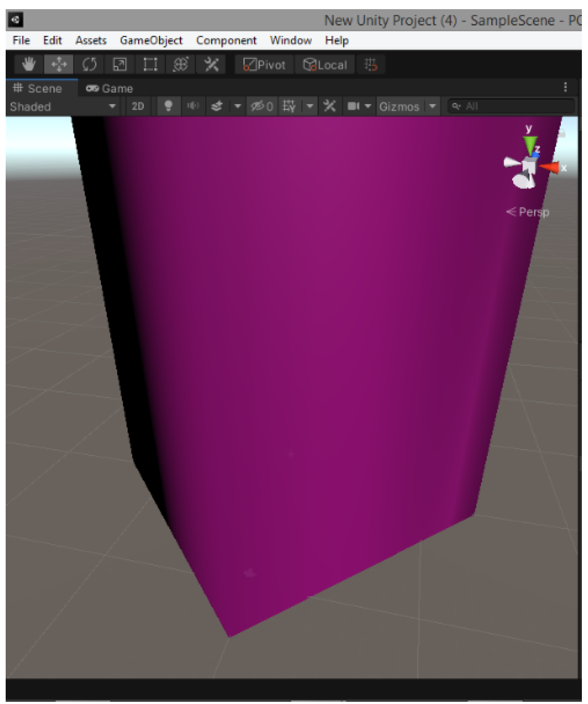Select the Scale tool
Viewport: 588px width, 704px height.
coord(120,65)
